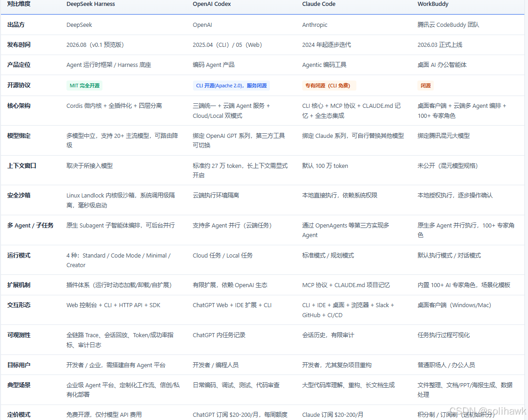Screen dimensions: 528x420
Task: Click the '模型绑定' row label
Action: click(19, 136)
